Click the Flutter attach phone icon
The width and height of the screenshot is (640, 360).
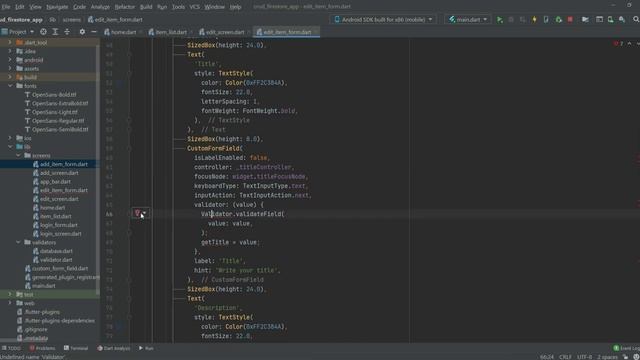pyautogui.click(x=546, y=20)
